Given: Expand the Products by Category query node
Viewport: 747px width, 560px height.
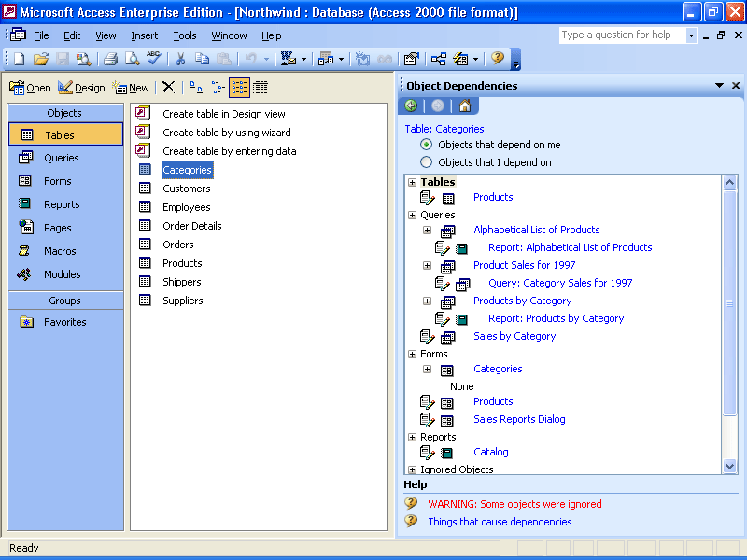Looking at the screenshot, I should tap(427, 301).
